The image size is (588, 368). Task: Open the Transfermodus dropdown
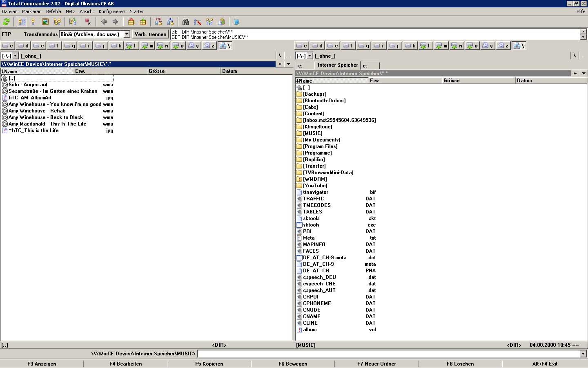[x=127, y=34]
